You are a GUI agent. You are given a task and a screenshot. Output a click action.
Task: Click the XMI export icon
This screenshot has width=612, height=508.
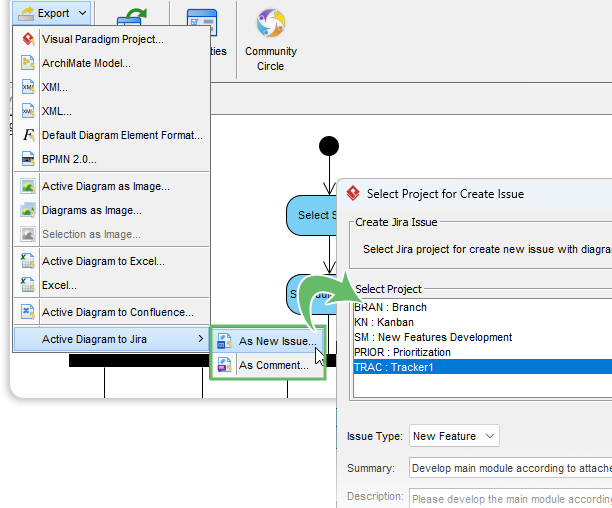click(x=28, y=87)
